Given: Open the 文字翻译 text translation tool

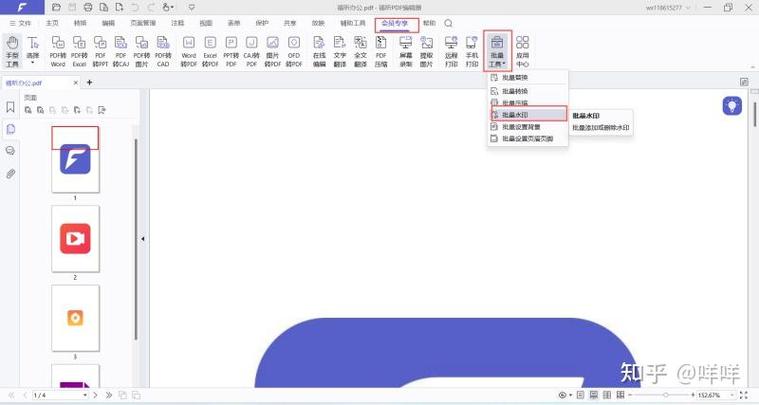Looking at the screenshot, I should click(340, 50).
